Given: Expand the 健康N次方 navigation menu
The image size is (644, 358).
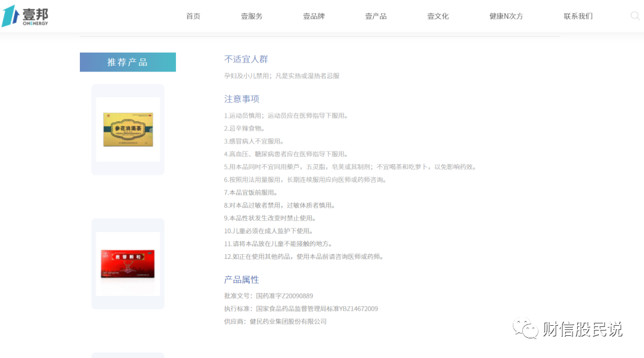Looking at the screenshot, I should (x=506, y=16).
